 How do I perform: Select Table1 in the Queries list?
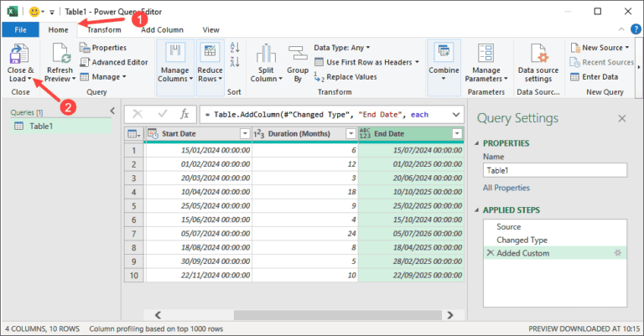tap(42, 126)
